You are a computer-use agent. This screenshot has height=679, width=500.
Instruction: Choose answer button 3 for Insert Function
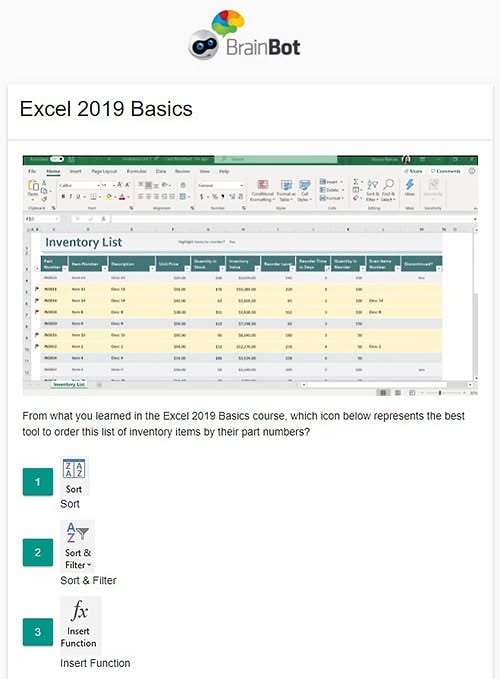tap(38, 632)
